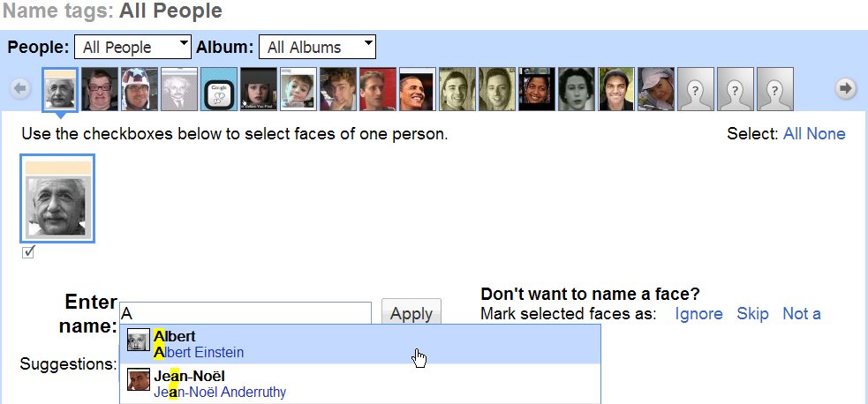Image resolution: width=868 pixels, height=404 pixels.
Task: Mark selected faces as Ignore
Action: [x=698, y=314]
